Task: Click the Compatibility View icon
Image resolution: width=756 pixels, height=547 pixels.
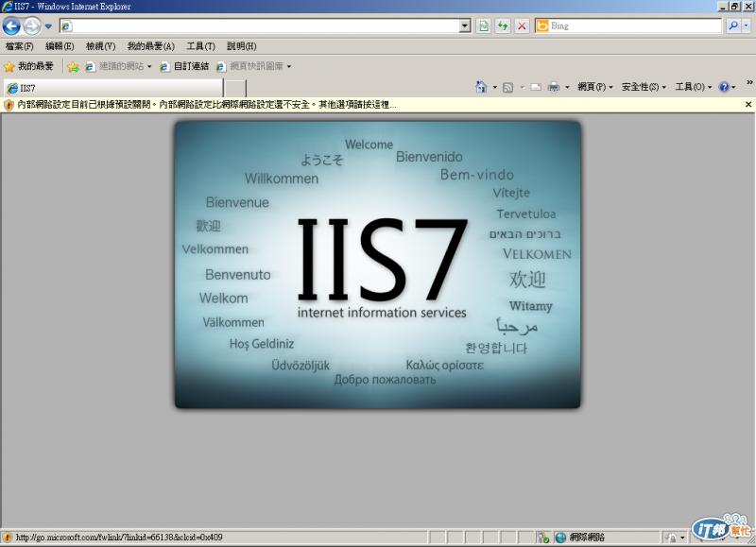Action: point(484,26)
